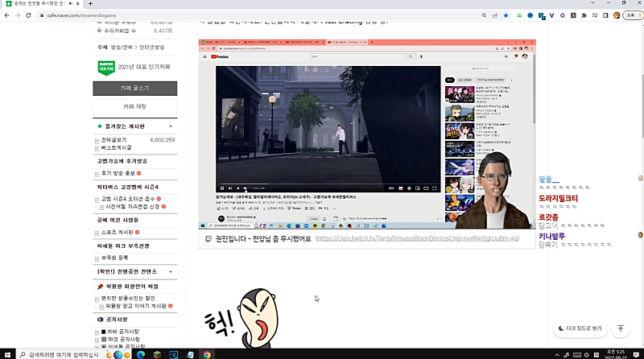Open the green extension icon in the toolbar

(519, 15)
